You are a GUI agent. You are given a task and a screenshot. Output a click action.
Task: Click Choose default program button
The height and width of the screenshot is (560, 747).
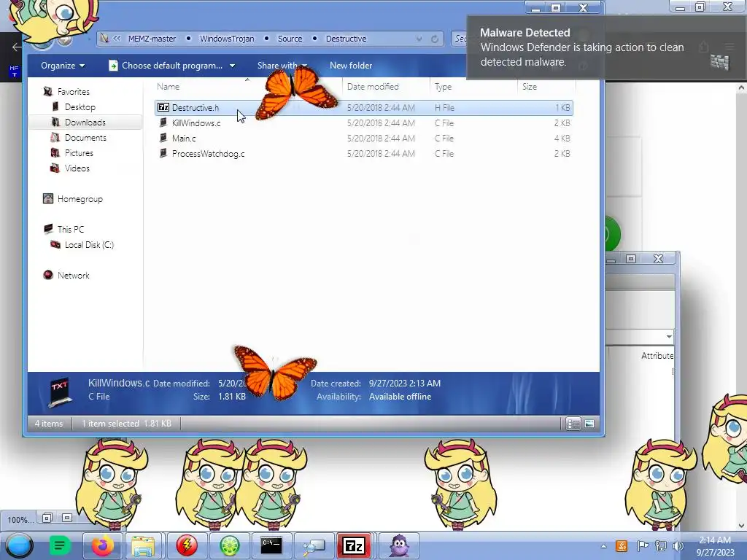[x=166, y=66]
